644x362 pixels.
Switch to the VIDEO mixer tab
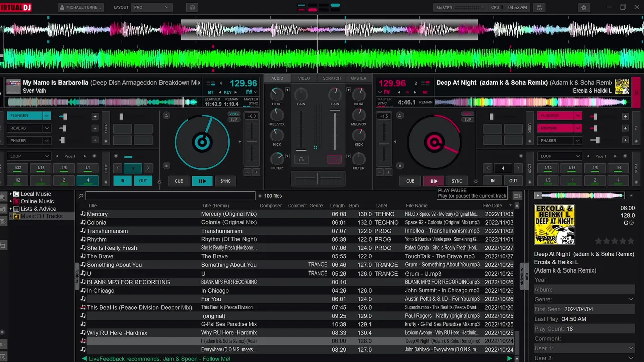(x=304, y=78)
